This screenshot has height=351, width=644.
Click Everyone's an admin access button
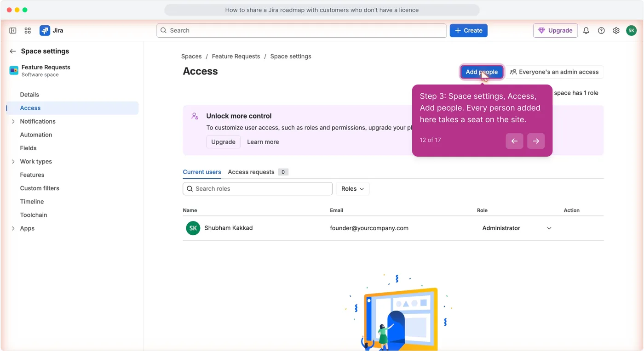(554, 72)
